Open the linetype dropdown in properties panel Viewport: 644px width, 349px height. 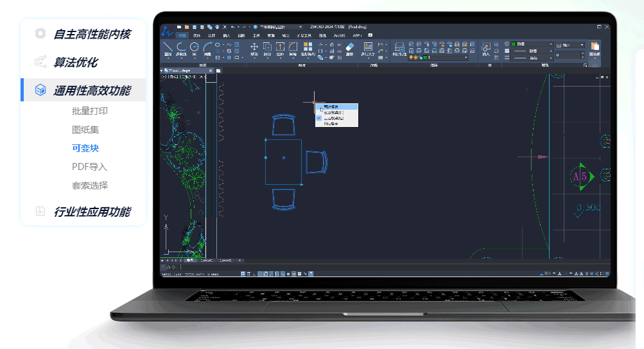[533, 58]
